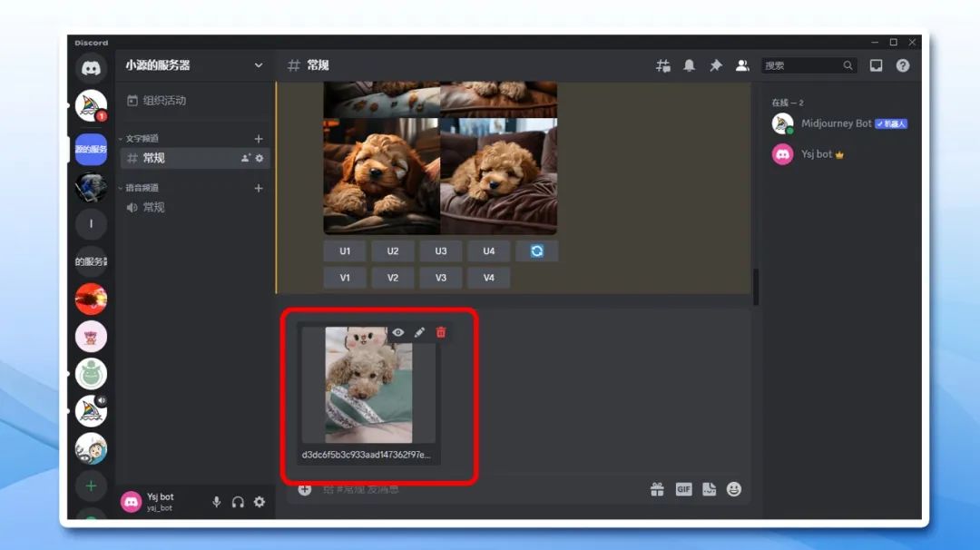Click the U2 upscale button
This screenshot has height=550, width=980.
pos(393,251)
